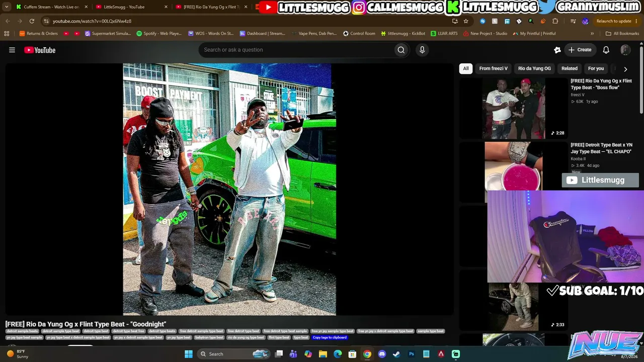Start voice search with the microphone
644x362 pixels.
tap(422, 50)
